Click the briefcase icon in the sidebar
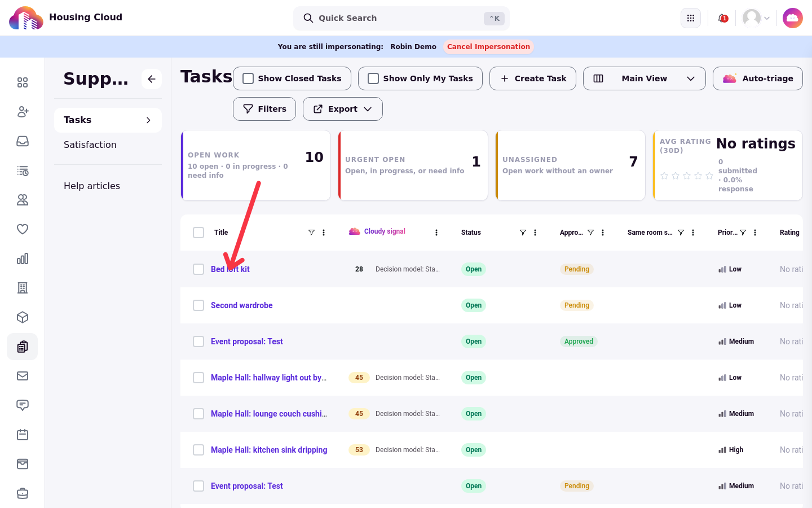 pyautogui.click(x=23, y=493)
